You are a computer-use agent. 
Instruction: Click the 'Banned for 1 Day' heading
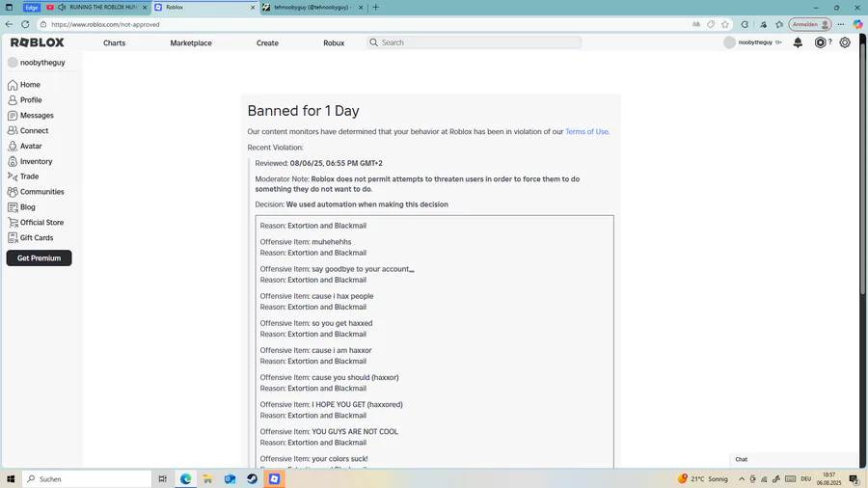pyautogui.click(x=304, y=111)
